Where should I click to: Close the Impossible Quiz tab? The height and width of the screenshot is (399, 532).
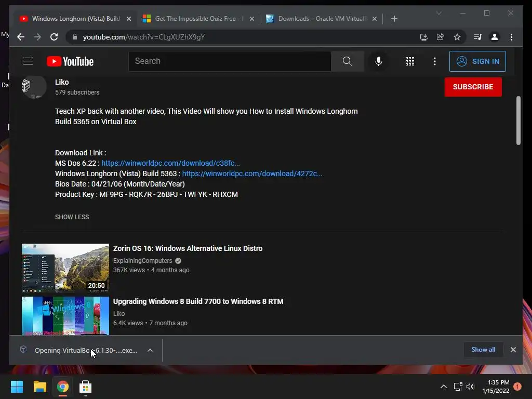coord(252,19)
